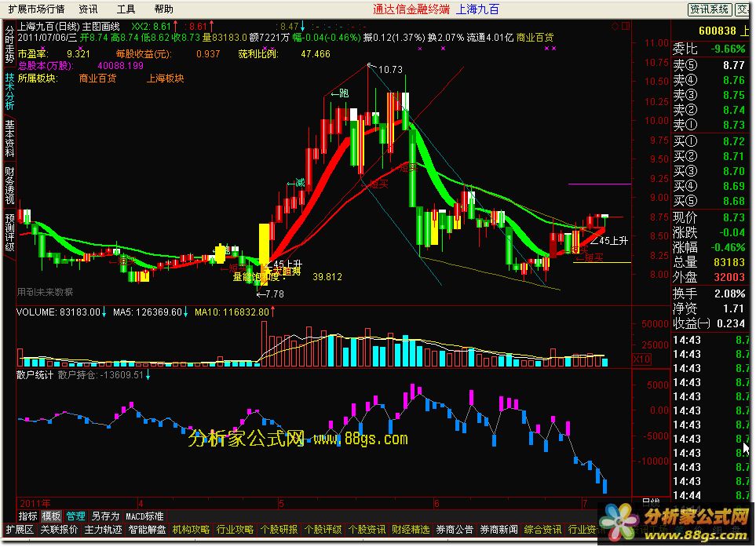Click the 上海板块 sector label

165,78
